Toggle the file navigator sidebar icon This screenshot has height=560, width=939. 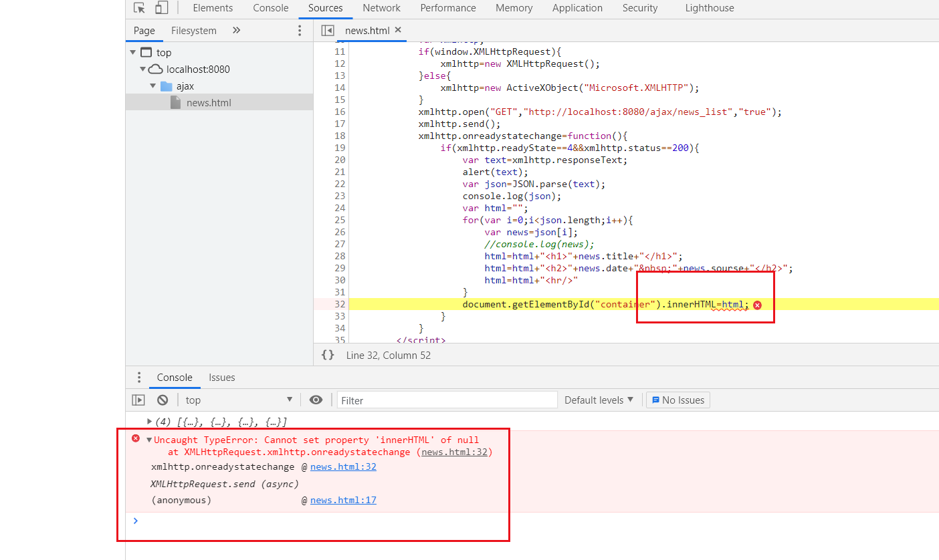coord(328,31)
